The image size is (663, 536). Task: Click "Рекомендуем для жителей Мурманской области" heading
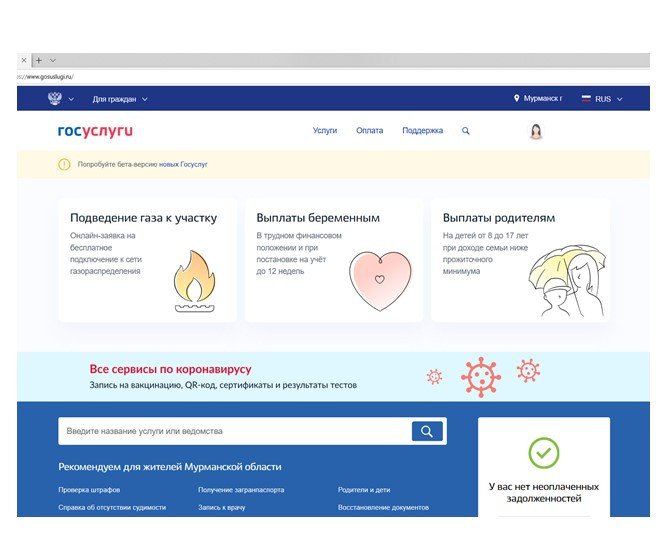pos(170,467)
